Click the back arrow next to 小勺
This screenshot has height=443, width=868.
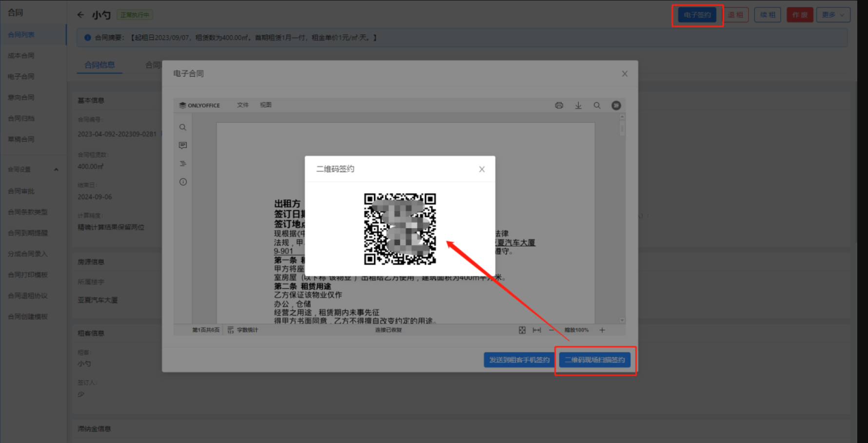(81, 15)
